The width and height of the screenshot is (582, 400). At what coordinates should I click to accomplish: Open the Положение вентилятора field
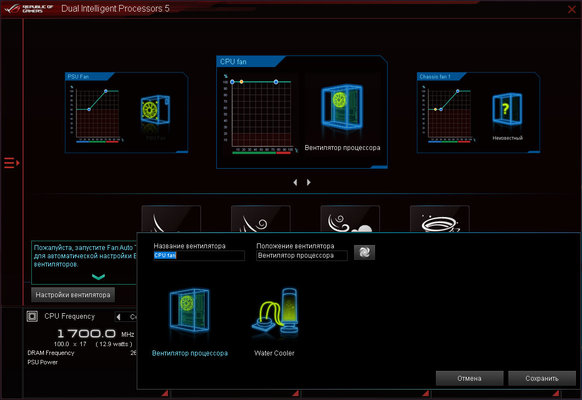tap(302, 256)
